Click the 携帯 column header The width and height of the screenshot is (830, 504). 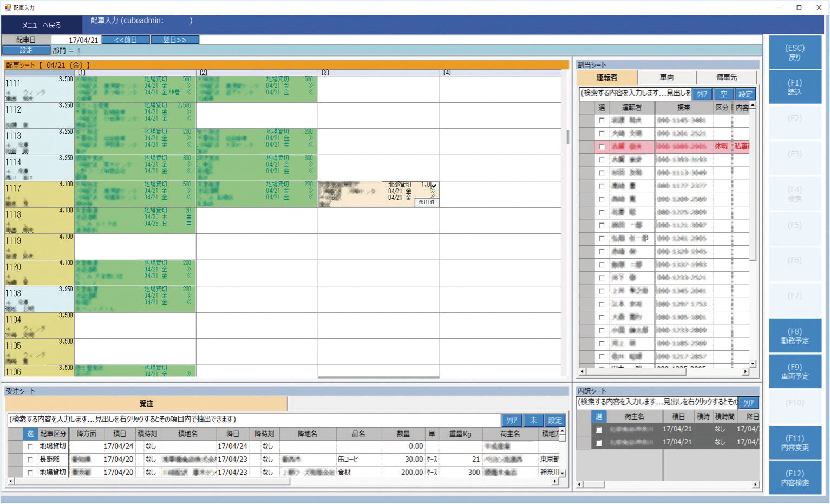tap(684, 108)
